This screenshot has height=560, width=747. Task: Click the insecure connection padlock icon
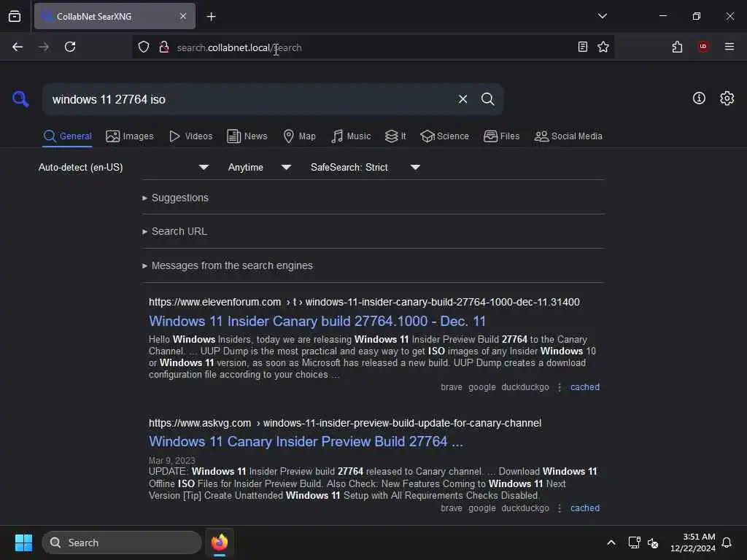pos(164,47)
